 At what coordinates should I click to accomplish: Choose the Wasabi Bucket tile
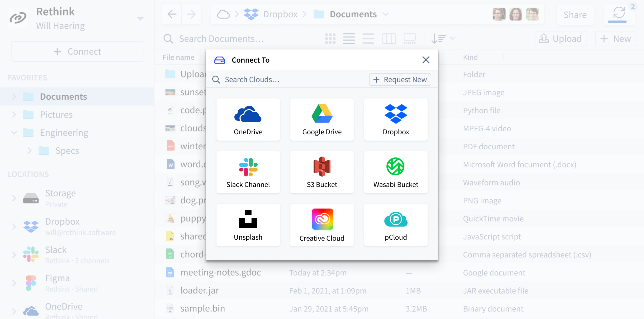[x=396, y=172]
